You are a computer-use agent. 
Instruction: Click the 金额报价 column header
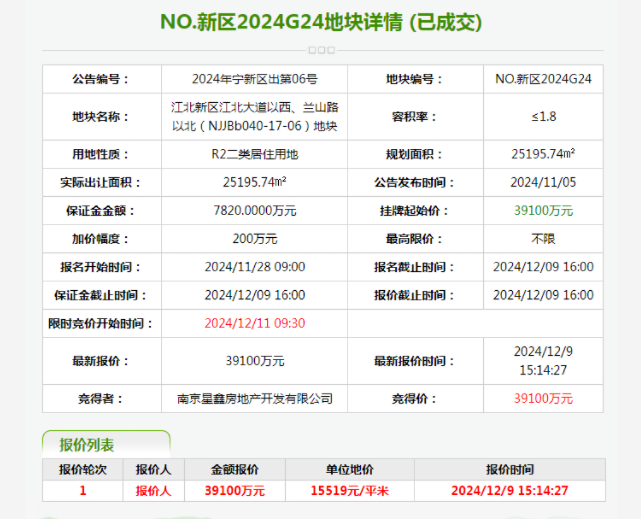click(x=235, y=468)
